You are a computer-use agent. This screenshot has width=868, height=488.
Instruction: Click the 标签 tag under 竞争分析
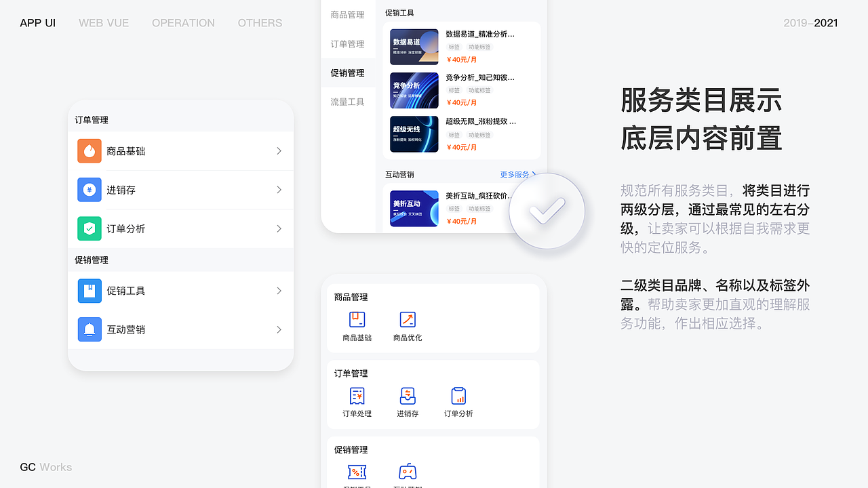pyautogui.click(x=454, y=91)
